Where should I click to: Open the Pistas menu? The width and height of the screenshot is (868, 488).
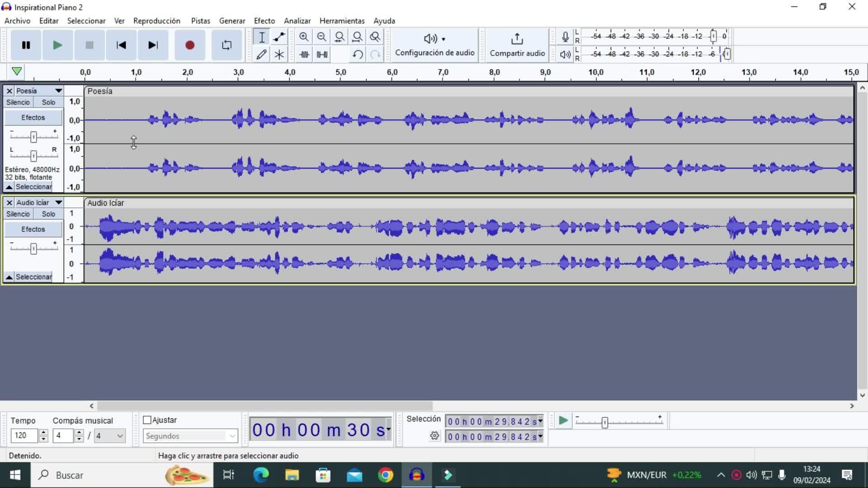[x=200, y=21]
